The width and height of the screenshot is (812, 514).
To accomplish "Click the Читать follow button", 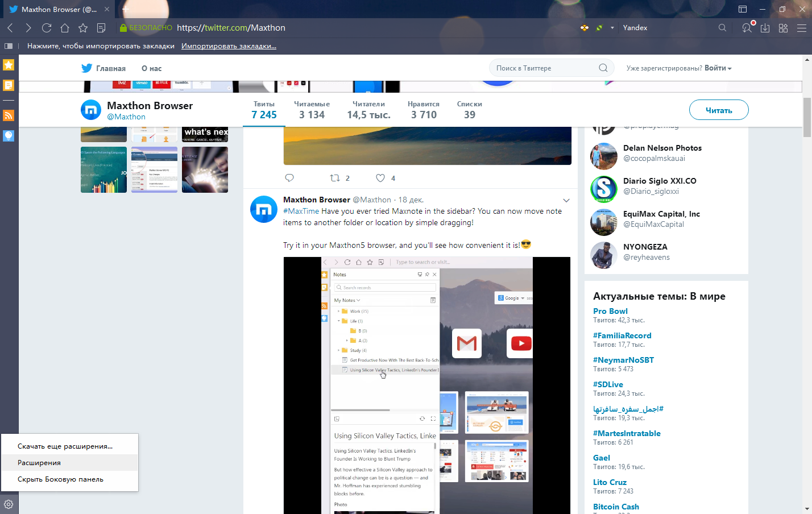I will click(719, 110).
